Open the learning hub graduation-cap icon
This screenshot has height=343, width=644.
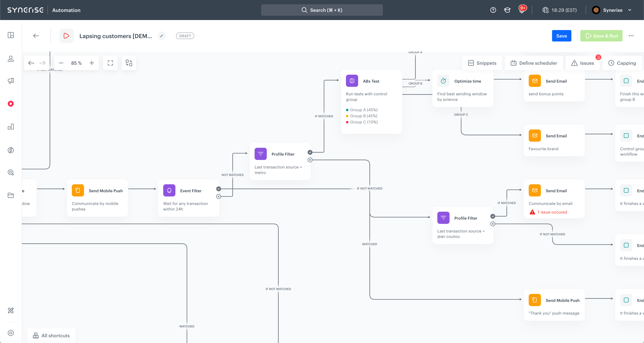[507, 10]
